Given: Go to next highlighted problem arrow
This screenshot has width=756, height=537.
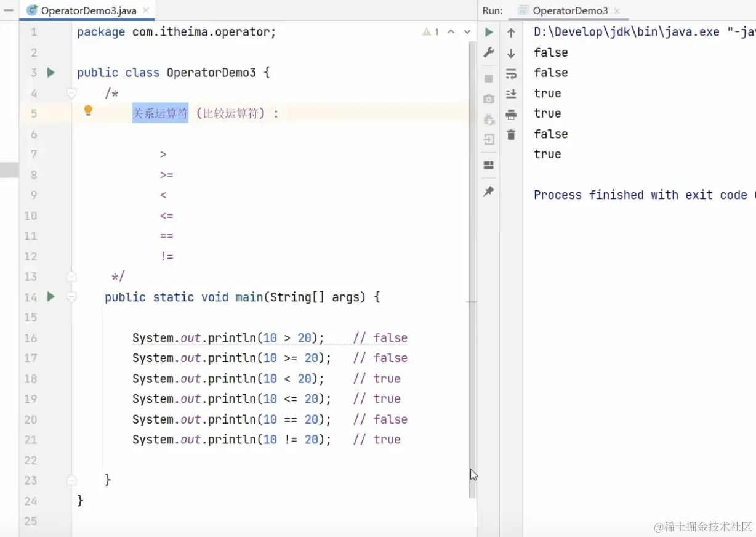Looking at the screenshot, I should click(x=467, y=32).
